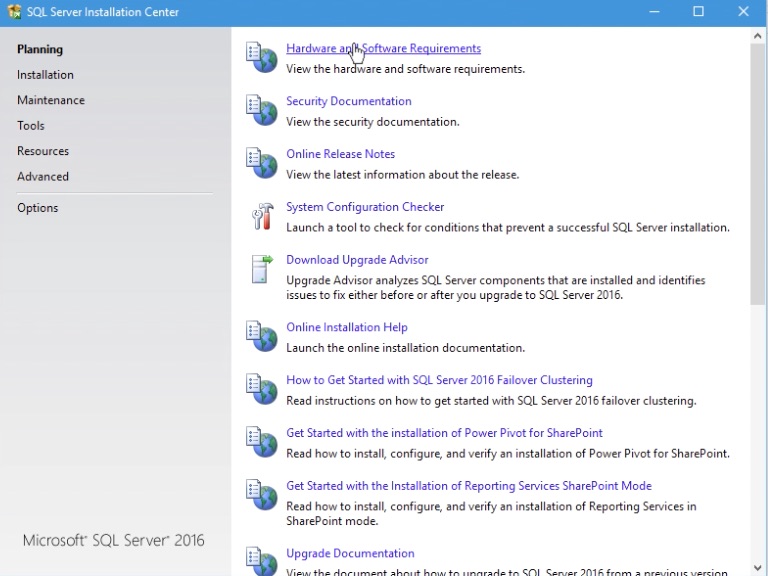Click the scrollbar up arrow
Viewport: 768px width, 576px height.
pyautogui.click(x=758, y=36)
